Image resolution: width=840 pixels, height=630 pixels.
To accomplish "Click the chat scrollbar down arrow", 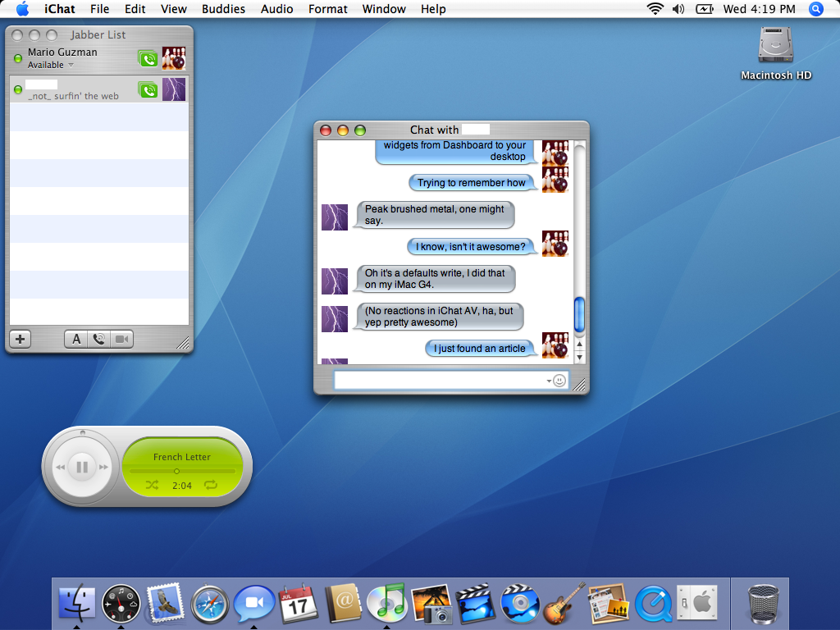I will (579, 357).
